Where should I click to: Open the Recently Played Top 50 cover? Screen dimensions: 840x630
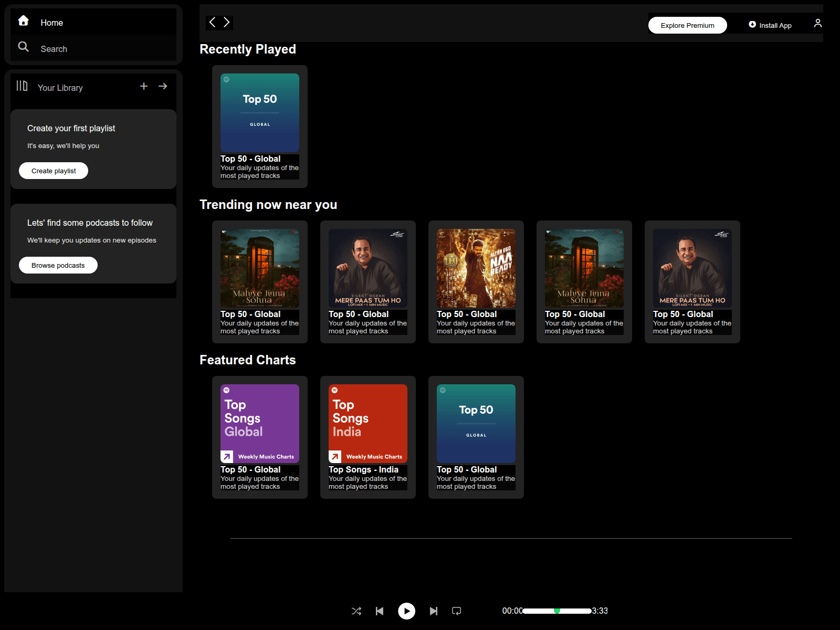pyautogui.click(x=260, y=113)
